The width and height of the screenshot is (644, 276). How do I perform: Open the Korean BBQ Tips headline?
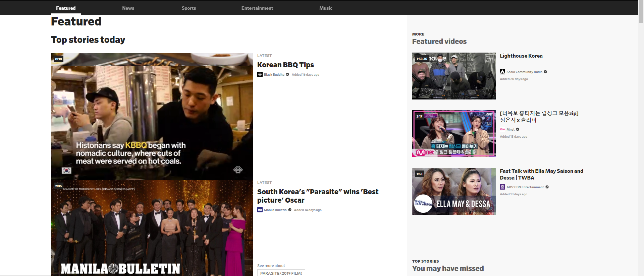coord(285,65)
